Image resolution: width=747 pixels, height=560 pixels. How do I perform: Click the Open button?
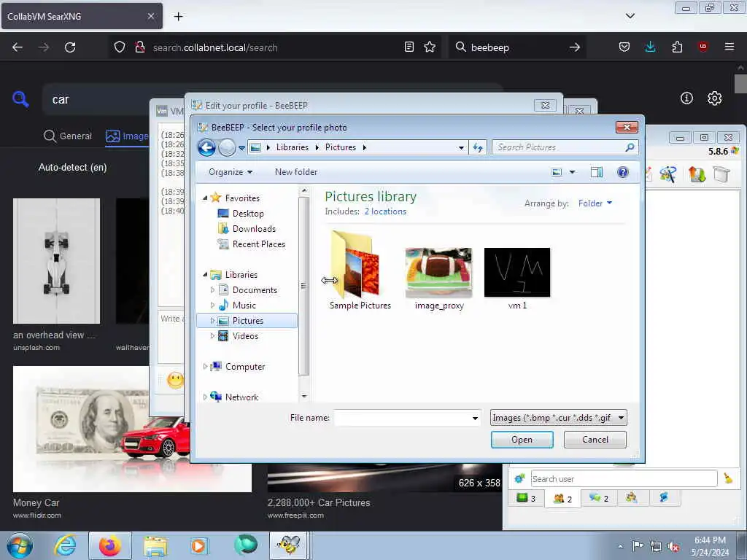522,440
